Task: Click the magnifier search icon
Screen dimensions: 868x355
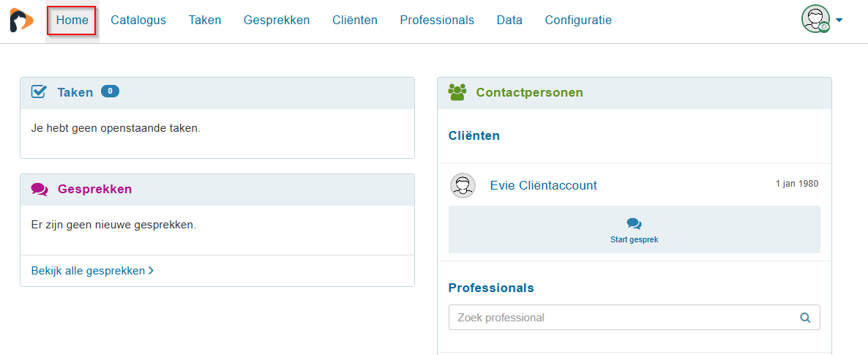Action: point(805,318)
